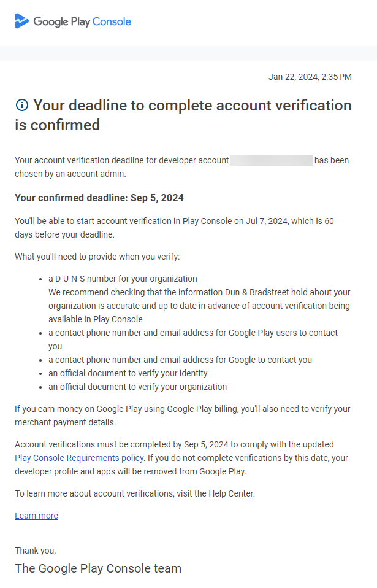
Task: Click the account verification deadline heading
Action: 183,115
